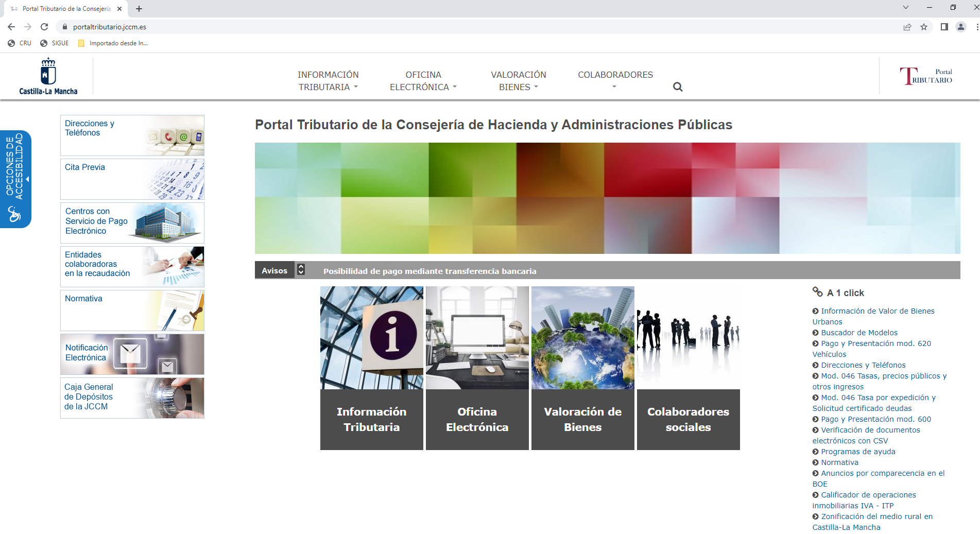The image size is (980, 534).
Task: Click the share page icon in address bar
Action: coord(907,27)
